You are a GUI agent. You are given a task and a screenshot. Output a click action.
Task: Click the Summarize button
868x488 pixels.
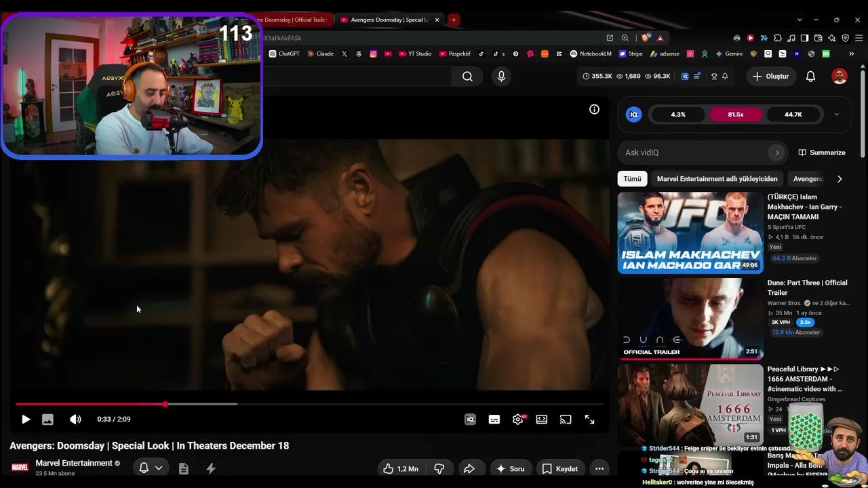822,152
